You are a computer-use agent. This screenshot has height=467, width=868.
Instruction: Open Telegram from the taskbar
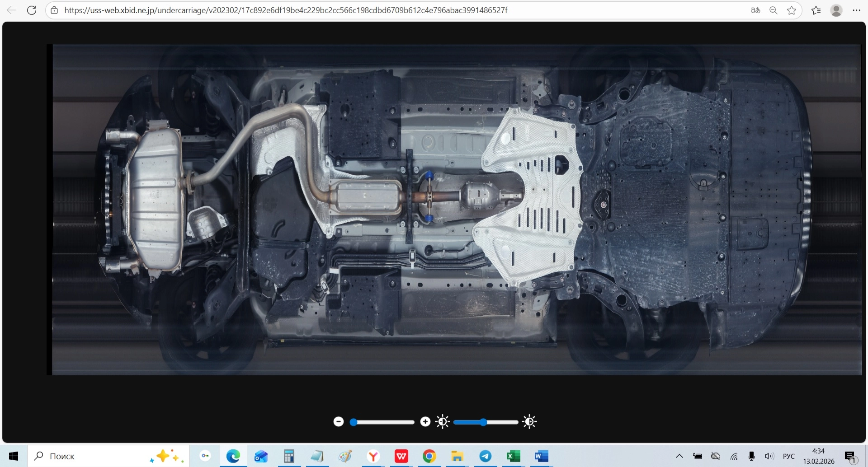(486, 456)
